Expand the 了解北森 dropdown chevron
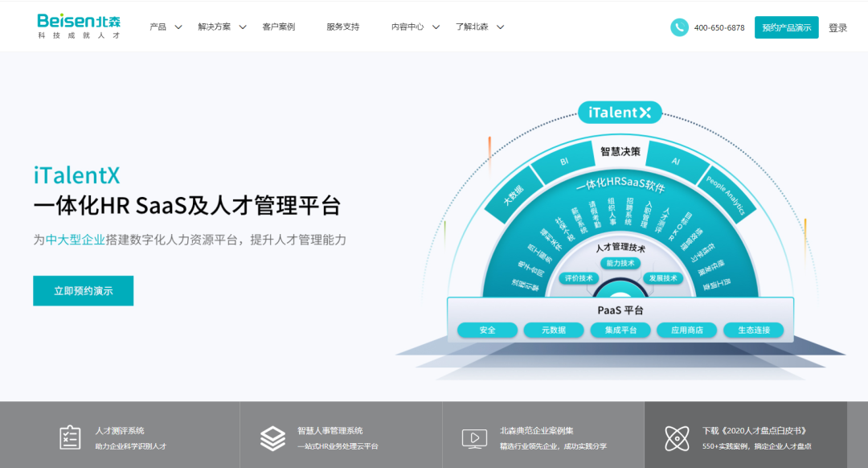Viewport: 868px width, 468px height. click(500, 27)
